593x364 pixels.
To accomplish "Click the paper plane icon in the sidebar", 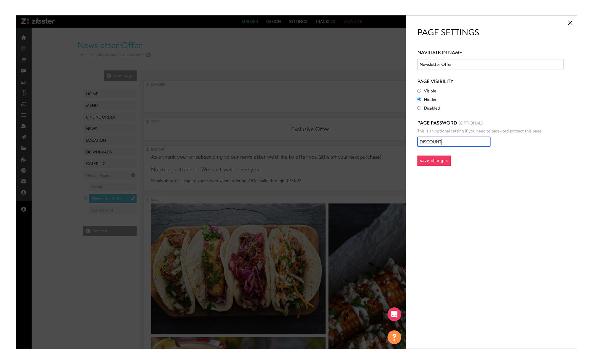I will point(24,137).
